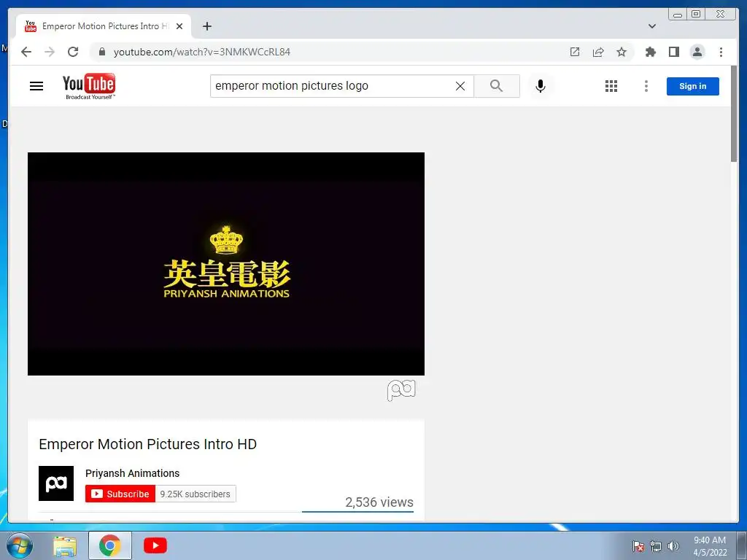Open Chrome three-dot menu

pos(721,52)
